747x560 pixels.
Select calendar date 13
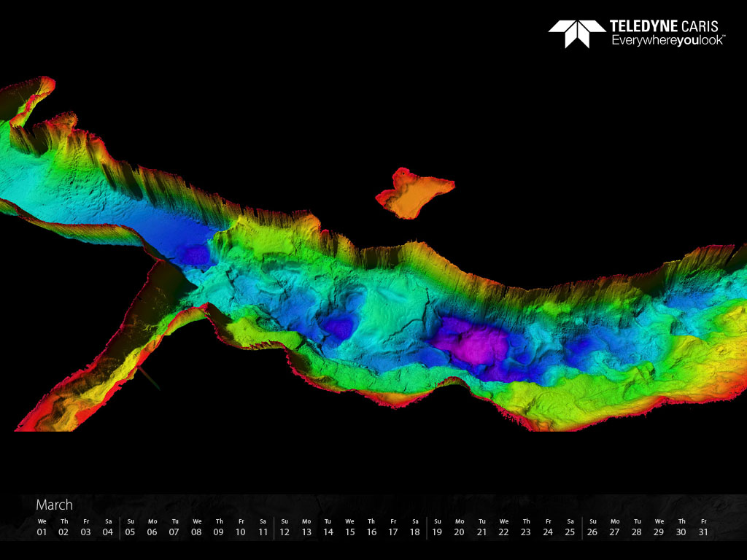(306, 532)
